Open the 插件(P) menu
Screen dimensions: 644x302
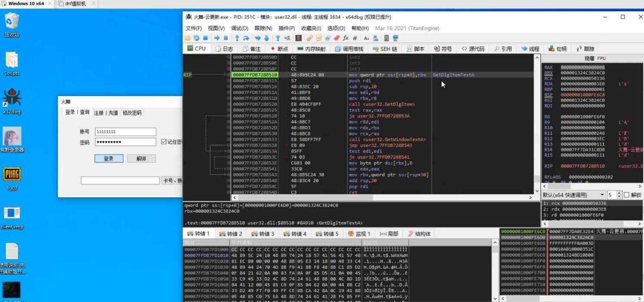coord(286,28)
